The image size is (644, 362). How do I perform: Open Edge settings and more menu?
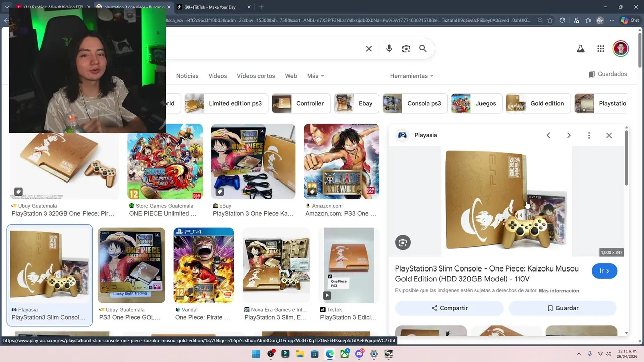(611, 21)
